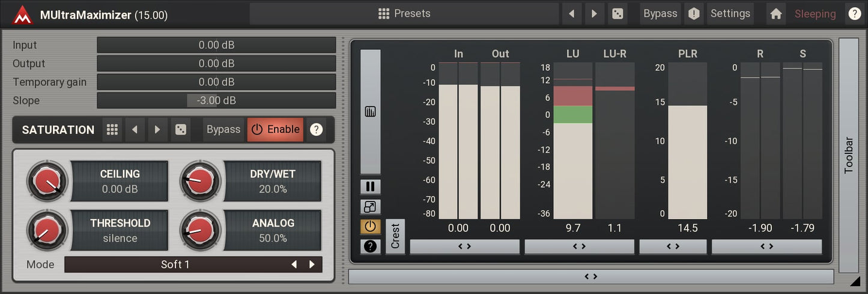Viewport: 868px width, 294px height.
Task: Toggle the Saturation Enable button
Action: tap(275, 130)
